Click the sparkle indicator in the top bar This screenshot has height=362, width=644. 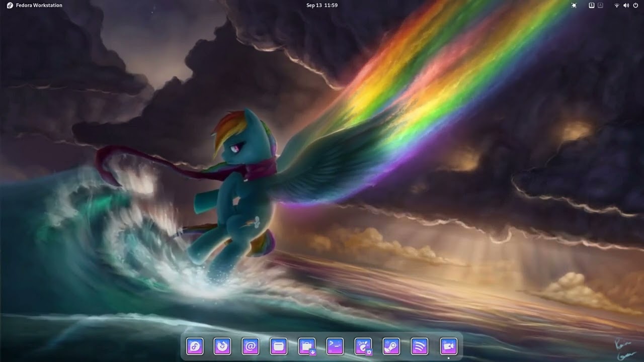coord(574,5)
